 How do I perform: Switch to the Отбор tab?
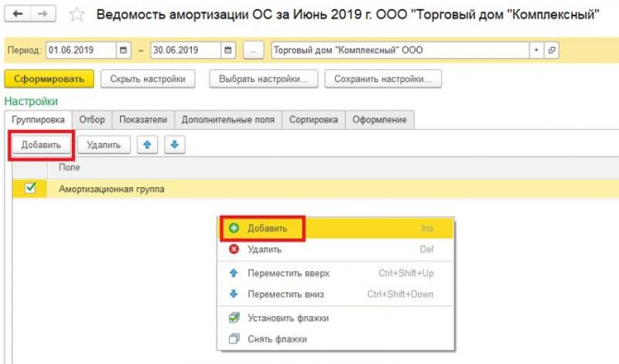coord(92,120)
